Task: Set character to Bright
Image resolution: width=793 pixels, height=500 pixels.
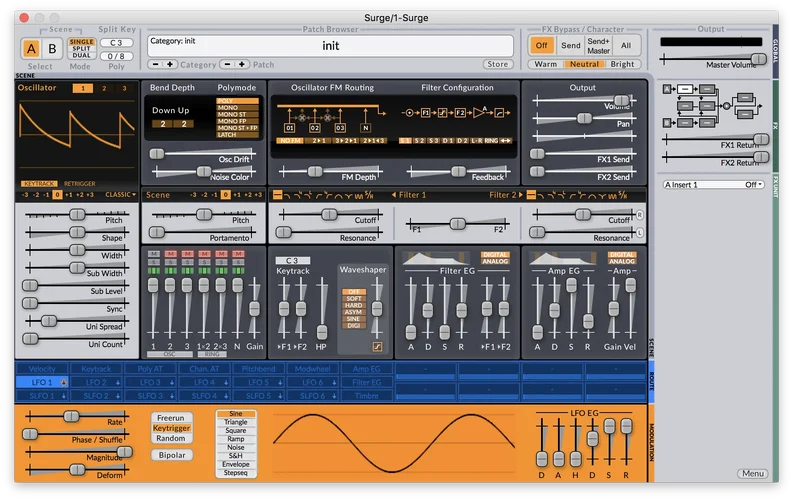Action: (x=622, y=64)
